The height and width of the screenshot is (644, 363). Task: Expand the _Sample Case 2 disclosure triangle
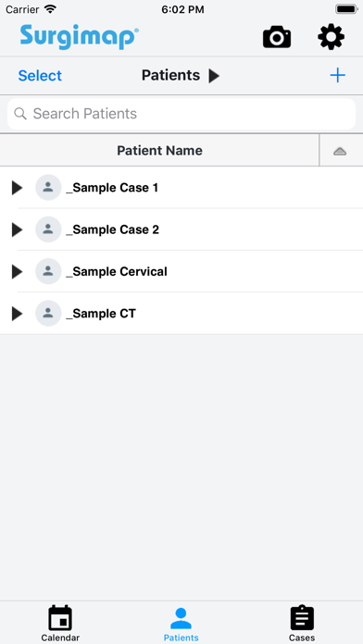point(17,229)
